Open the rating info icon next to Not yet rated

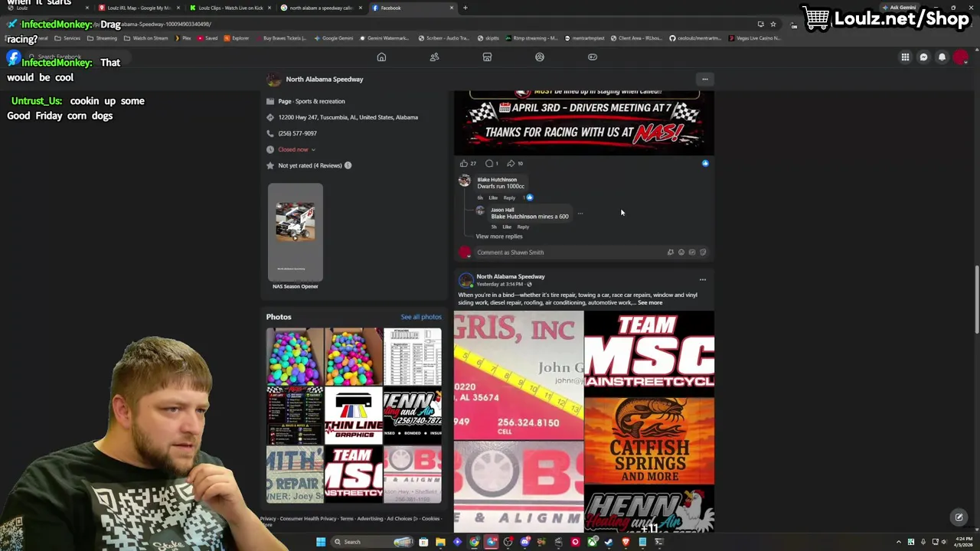click(x=348, y=165)
